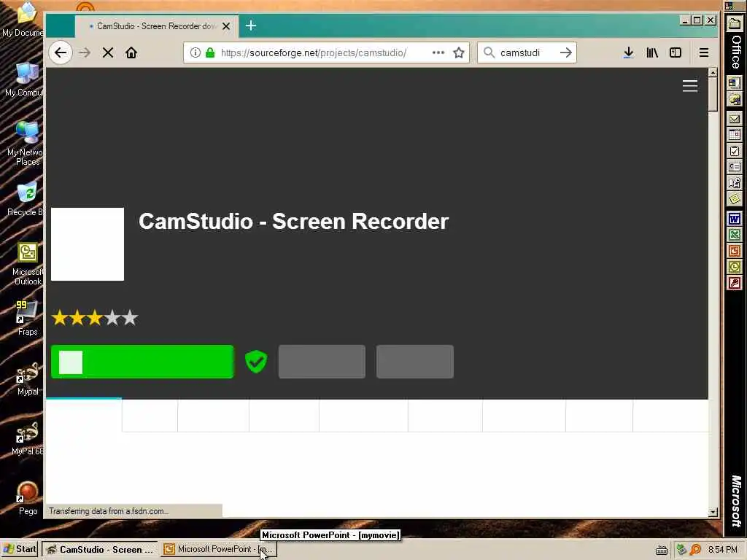
Task: Click the first gray button beside the shield
Action: coord(322,362)
